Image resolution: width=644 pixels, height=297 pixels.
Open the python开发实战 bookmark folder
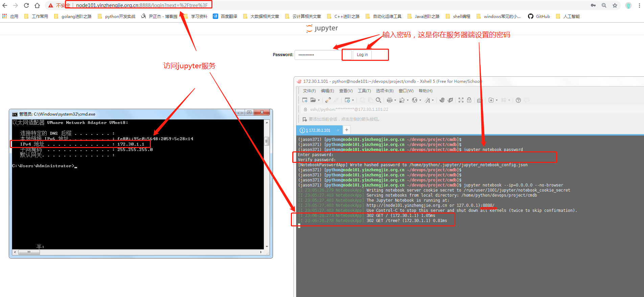point(116,16)
